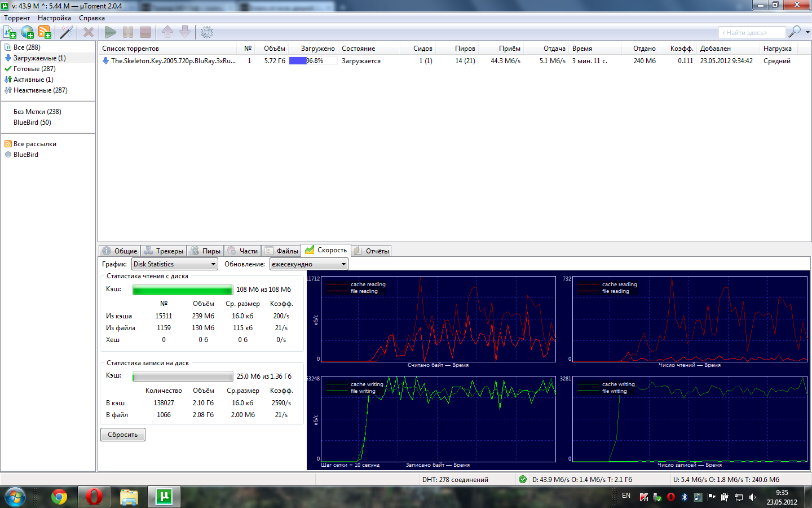Select The.Skeleton.Key.2005.720p torrent row
The image size is (812, 508).
(x=454, y=61)
